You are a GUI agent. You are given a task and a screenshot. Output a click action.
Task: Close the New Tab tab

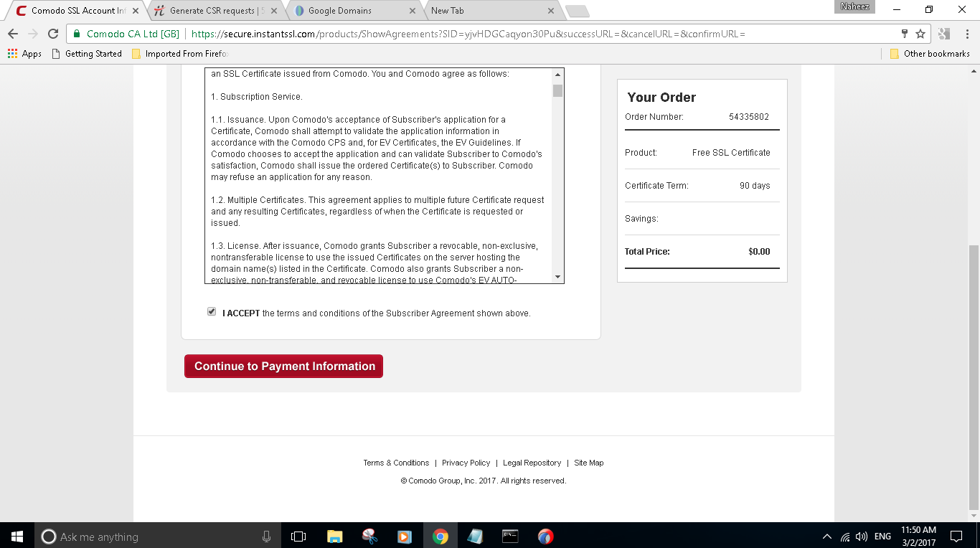(550, 11)
